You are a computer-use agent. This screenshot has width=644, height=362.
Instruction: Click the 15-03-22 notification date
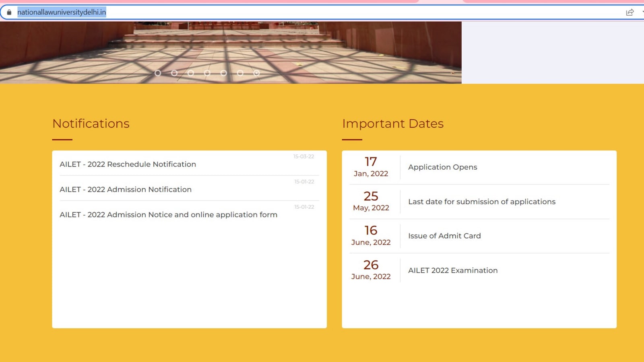(303, 156)
